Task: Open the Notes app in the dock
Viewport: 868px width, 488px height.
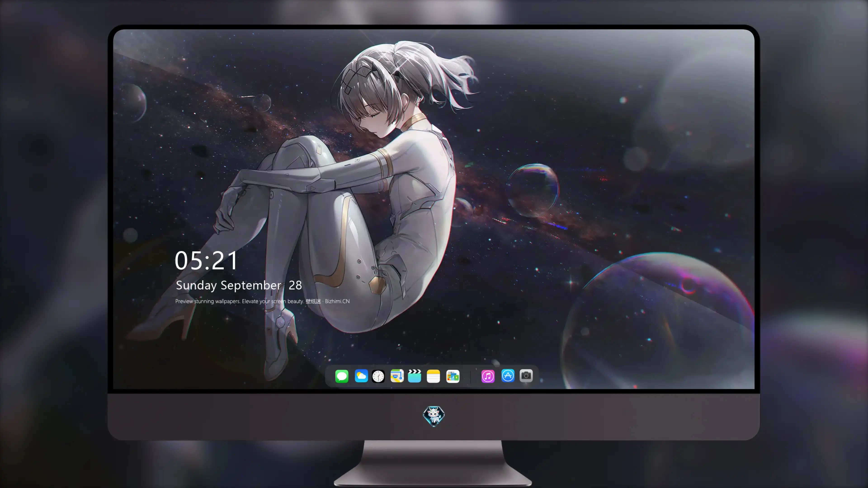Action: coord(433,376)
